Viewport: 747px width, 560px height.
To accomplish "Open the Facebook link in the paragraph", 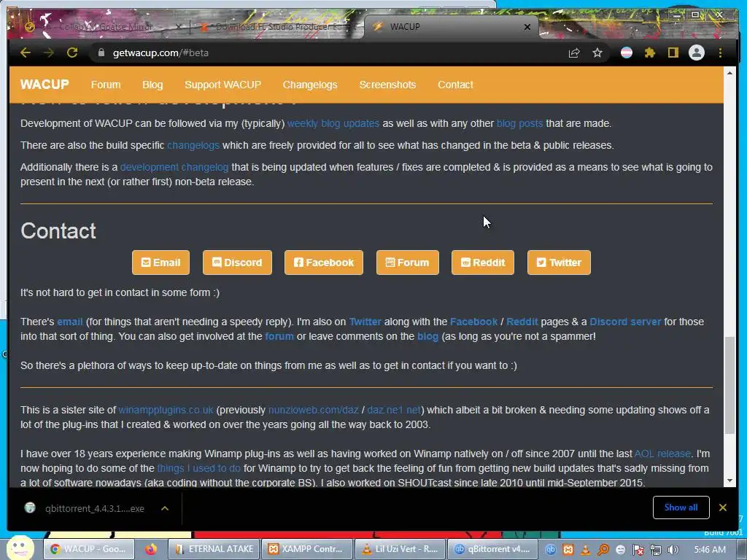I will [473, 322].
